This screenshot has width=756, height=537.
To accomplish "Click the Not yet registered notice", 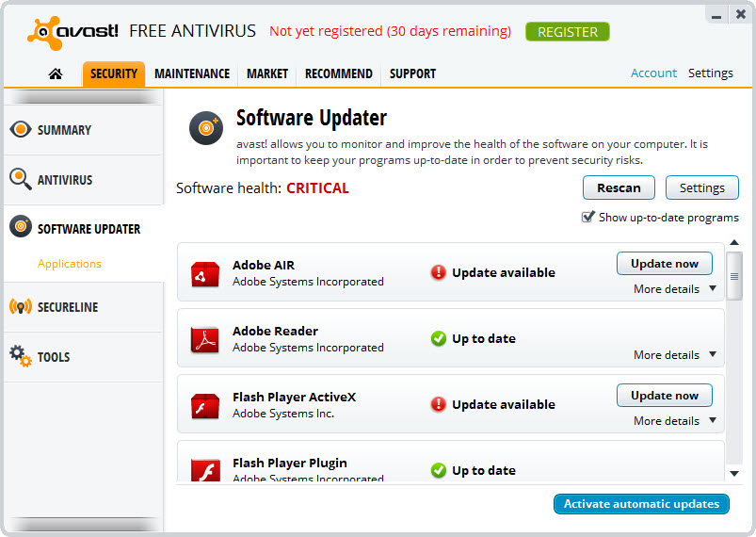I will 390,31.
